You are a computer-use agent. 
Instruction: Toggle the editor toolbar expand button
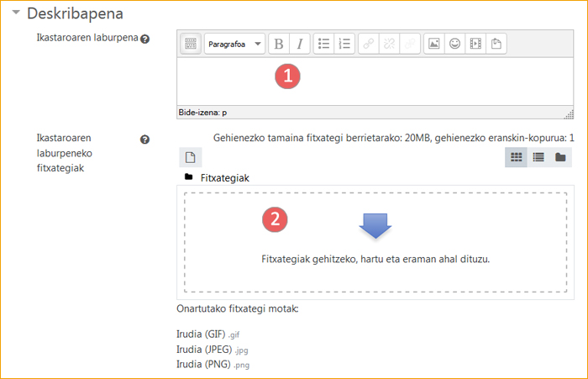coord(190,44)
